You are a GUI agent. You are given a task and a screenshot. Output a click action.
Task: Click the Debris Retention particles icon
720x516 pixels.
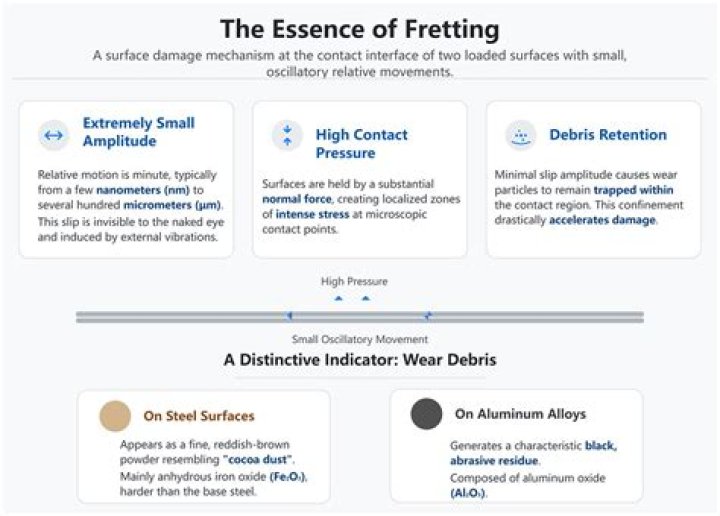[x=518, y=135]
